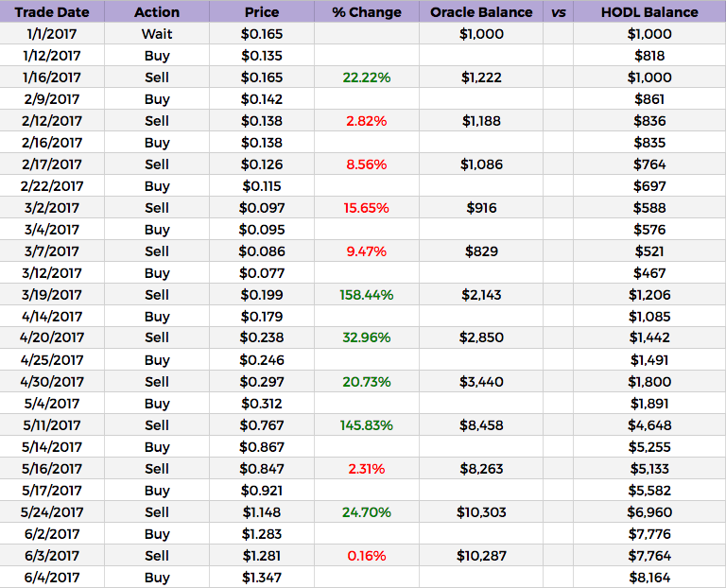Click the 20.73% change cell
Screen dimensions: 726x588
(367, 382)
